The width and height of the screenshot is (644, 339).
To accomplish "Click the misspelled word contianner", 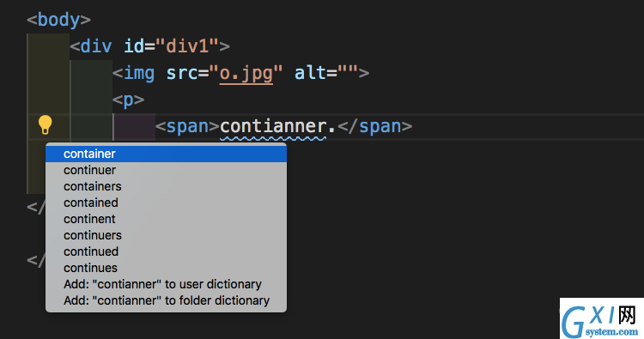I will tap(273, 126).
